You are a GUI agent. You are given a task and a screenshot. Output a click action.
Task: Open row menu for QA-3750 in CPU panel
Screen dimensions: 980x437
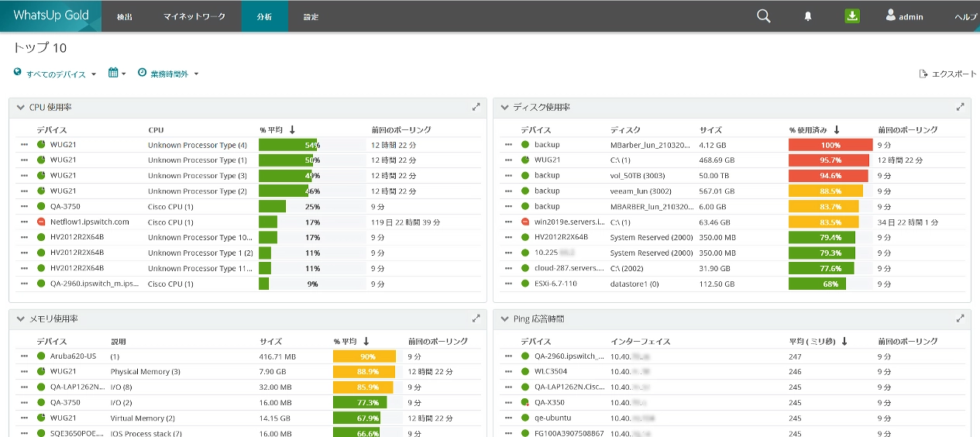click(25, 207)
